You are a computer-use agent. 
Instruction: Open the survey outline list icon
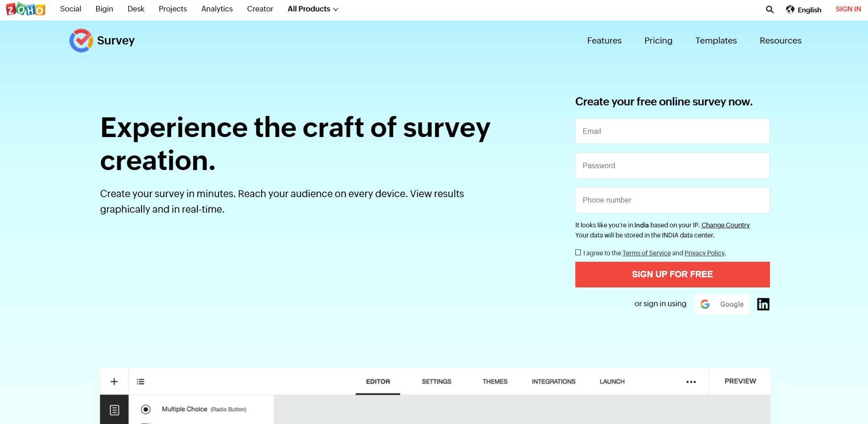coord(141,381)
